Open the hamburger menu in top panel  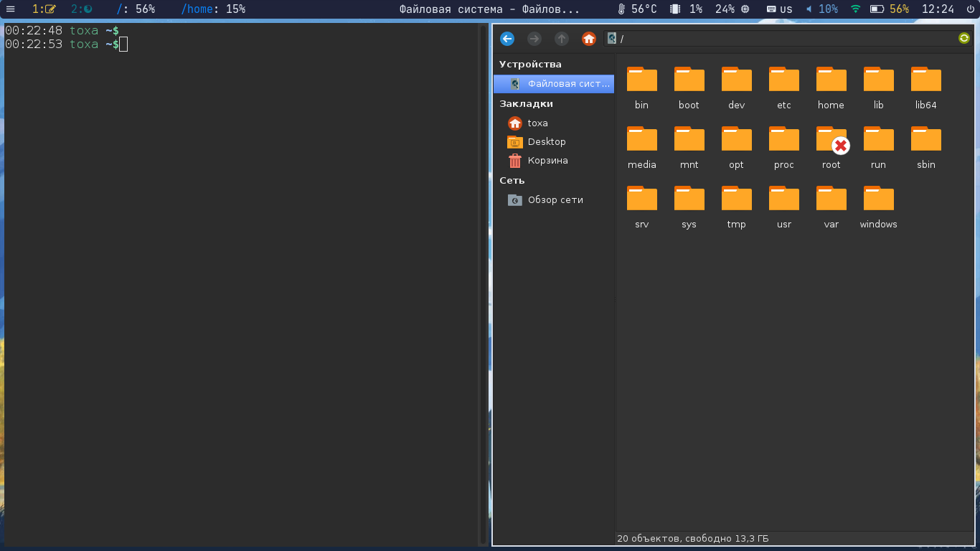click(x=11, y=9)
